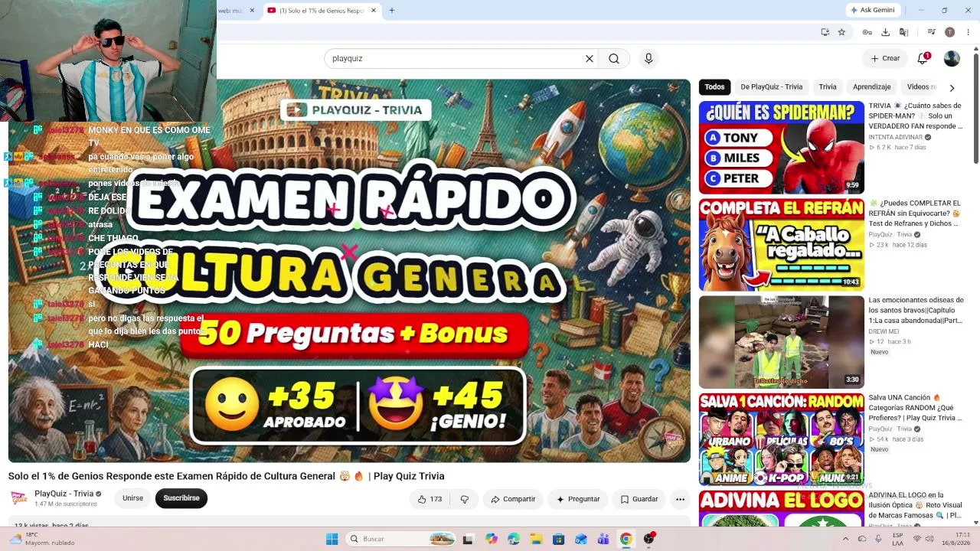The image size is (980, 551).
Task: Open more actions for the video
Action: click(x=680, y=499)
